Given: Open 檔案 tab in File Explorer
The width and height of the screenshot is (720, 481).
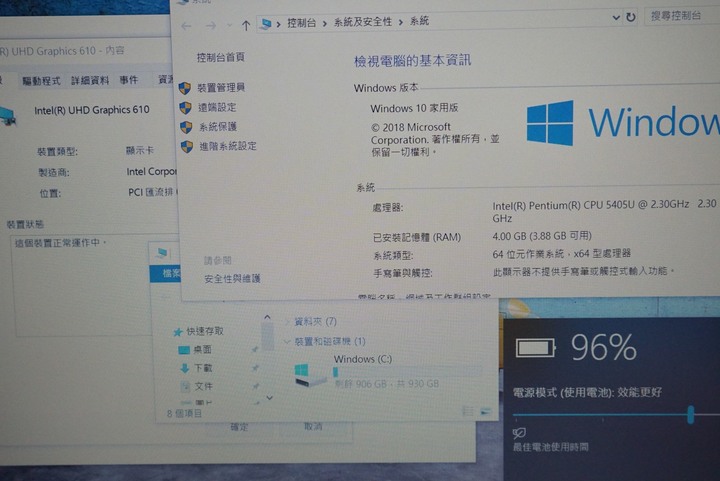Looking at the screenshot, I should 168,274.
